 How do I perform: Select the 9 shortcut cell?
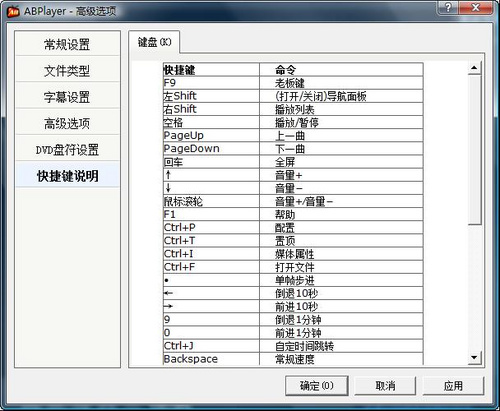click(211, 320)
